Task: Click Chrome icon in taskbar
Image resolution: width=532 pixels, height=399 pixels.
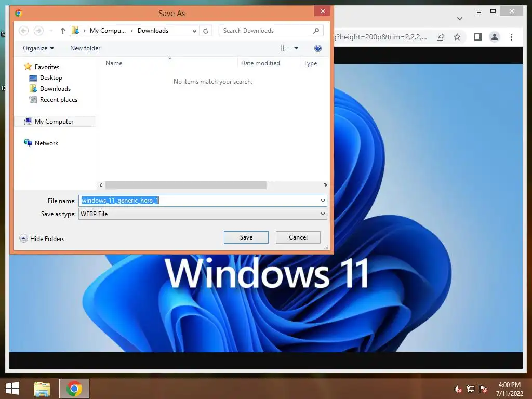Action: [x=74, y=389]
